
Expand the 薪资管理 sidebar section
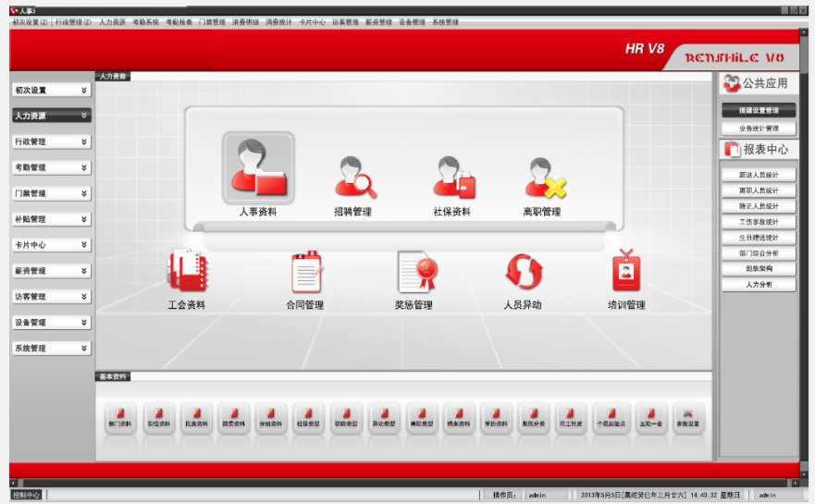51,271
